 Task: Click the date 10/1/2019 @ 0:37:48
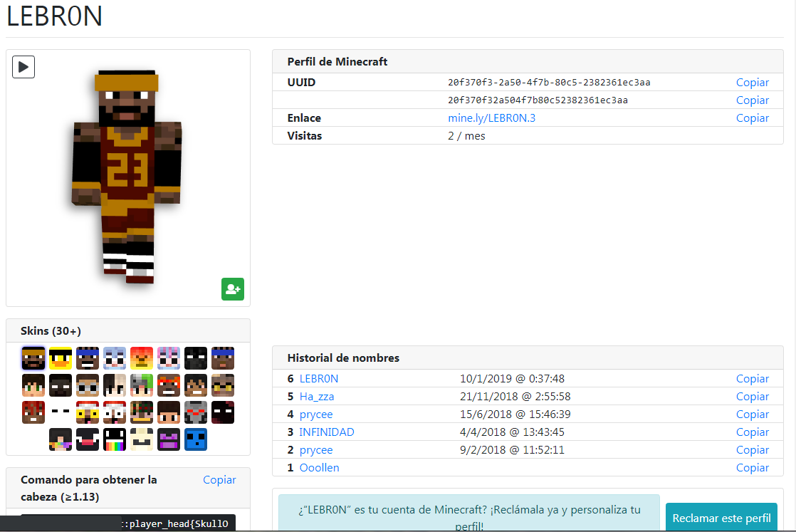tap(512, 379)
